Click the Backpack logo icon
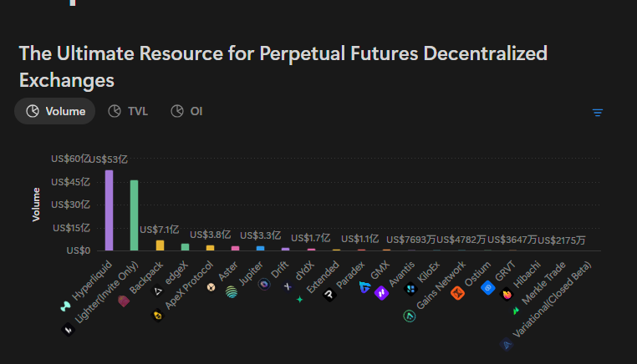The image size is (637, 364). click(124, 301)
